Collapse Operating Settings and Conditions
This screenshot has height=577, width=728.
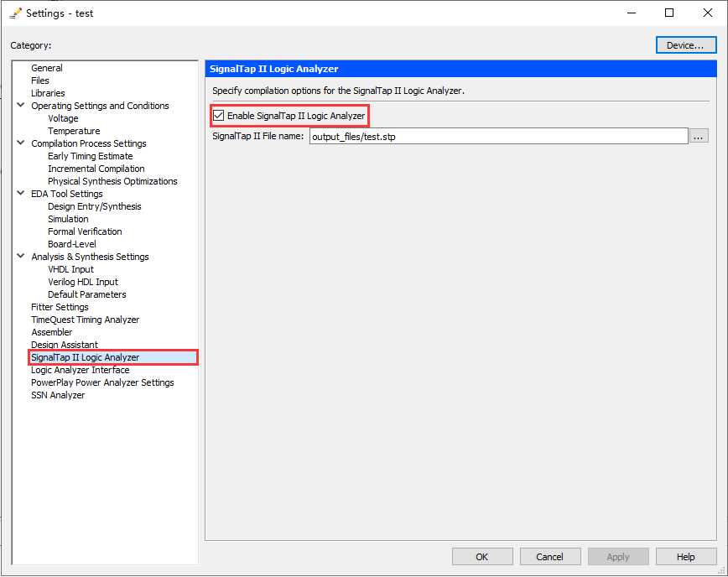21,106
